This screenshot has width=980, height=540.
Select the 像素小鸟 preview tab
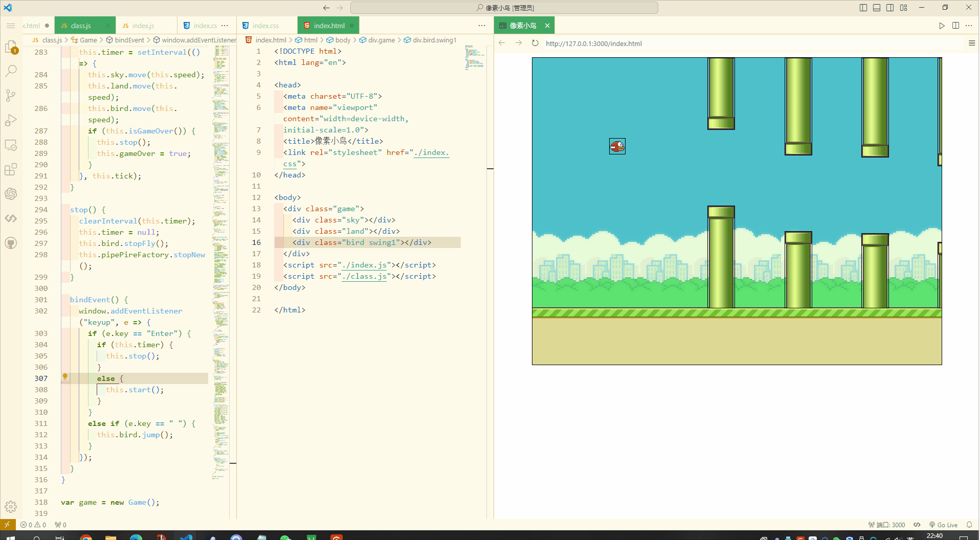(x=523, y=26)
